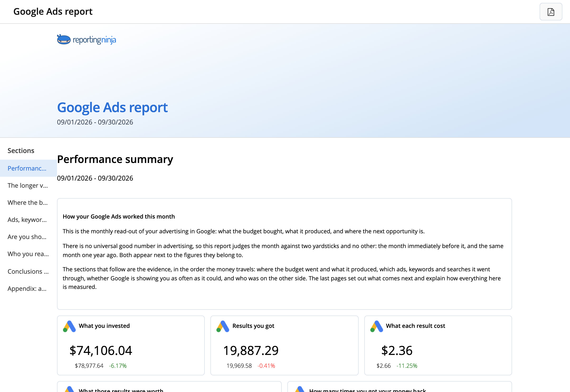Click the -6.17% change figure
This screenshot has width=570, height=392.
118,366
